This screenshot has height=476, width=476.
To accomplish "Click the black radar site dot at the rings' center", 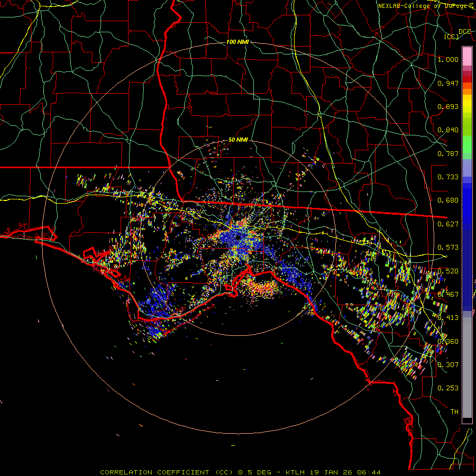I will point(238,237).
